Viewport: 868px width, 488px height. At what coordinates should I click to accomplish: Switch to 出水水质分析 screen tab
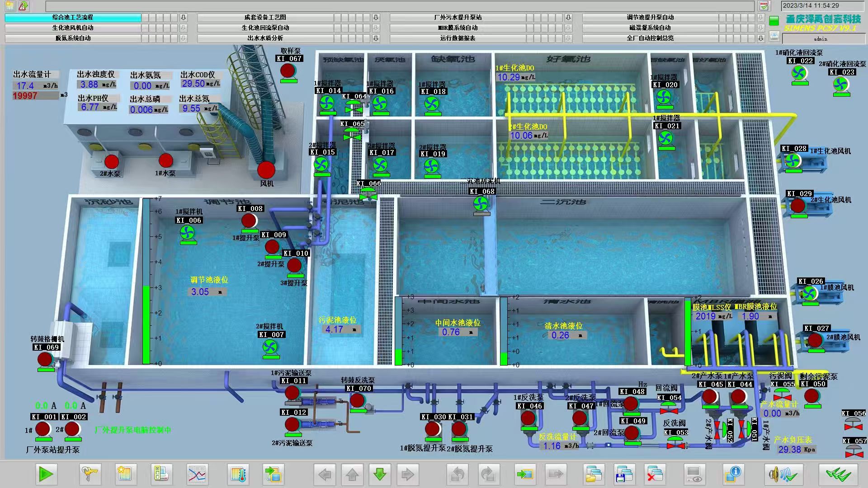[265, 38]
